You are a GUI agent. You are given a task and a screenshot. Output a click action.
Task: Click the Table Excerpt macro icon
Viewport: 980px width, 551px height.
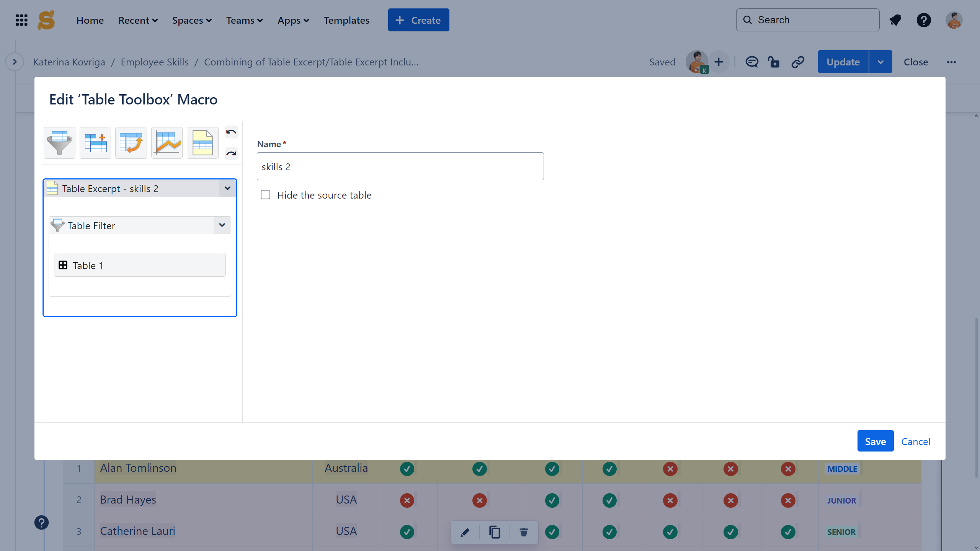point(203,143)
